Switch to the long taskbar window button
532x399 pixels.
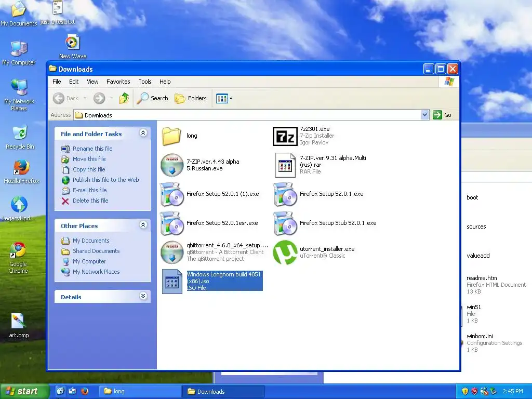(x=140, y=392)
